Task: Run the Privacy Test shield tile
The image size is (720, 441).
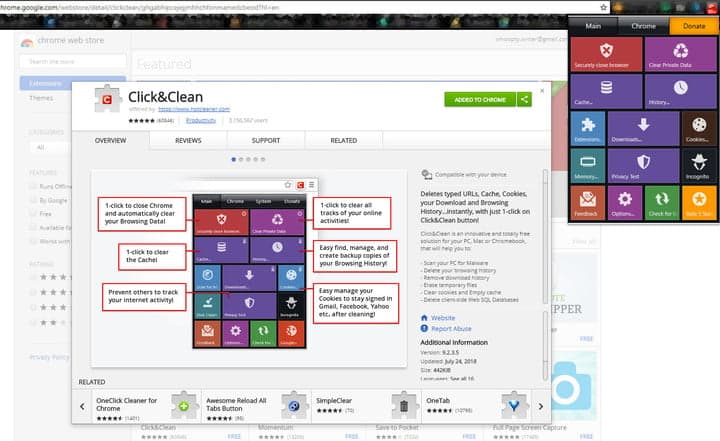Action: (643, 166)
